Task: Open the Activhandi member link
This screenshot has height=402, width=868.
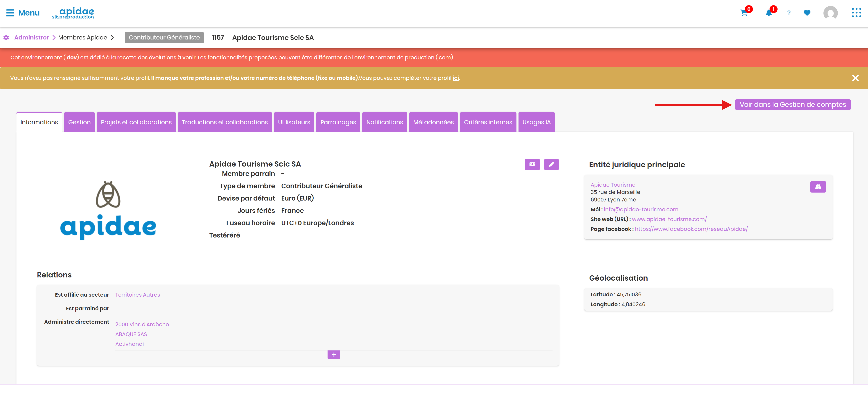Action: tap(129, 344)
